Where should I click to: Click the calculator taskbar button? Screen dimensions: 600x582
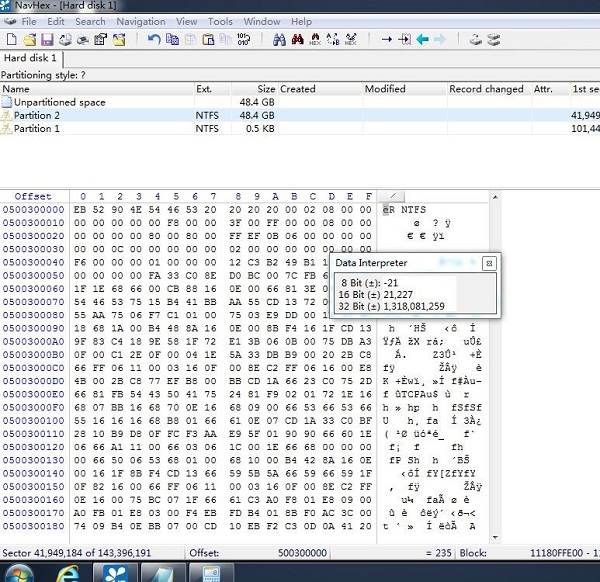point(211,572)
